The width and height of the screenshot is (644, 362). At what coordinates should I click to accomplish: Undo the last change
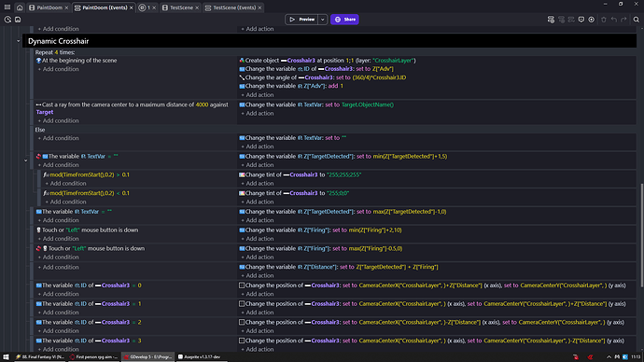pos(613,20)
